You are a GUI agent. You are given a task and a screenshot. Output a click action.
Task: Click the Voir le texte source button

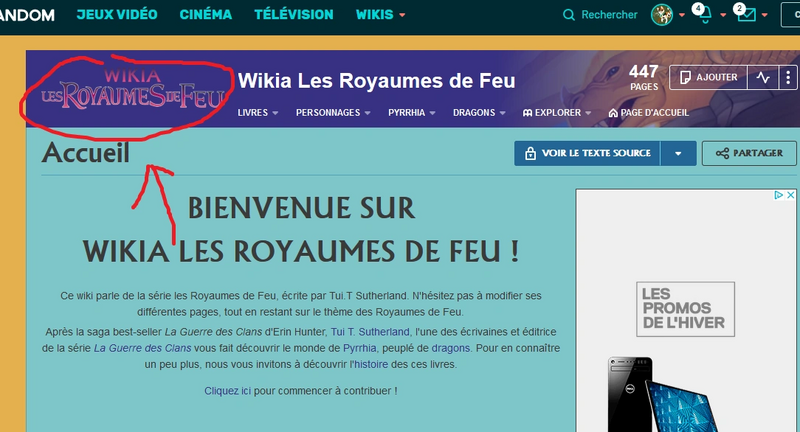click(x=588, y=153)
